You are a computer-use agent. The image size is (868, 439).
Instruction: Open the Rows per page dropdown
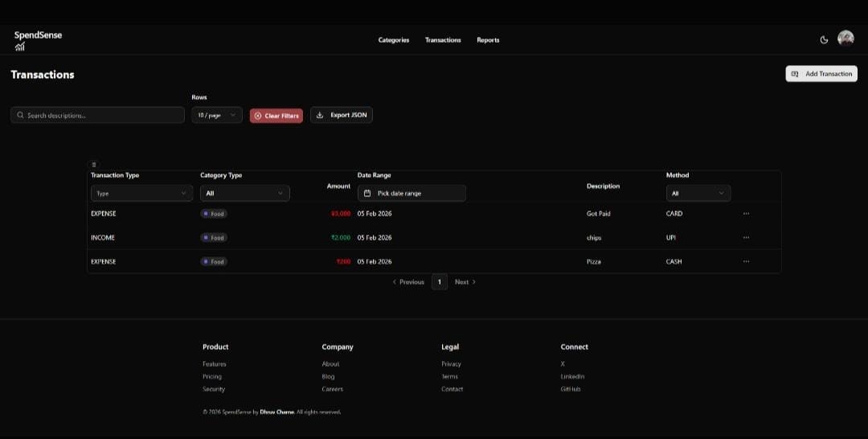[217, 115]
